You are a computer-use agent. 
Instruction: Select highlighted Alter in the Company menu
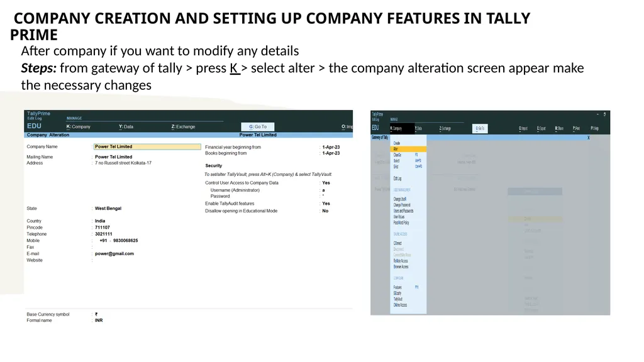pyautogui.click(x=408, y=149)
